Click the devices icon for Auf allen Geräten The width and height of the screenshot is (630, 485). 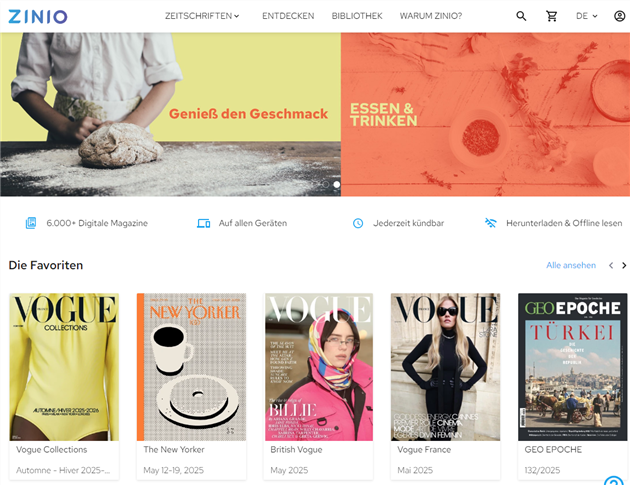point(203,223)
